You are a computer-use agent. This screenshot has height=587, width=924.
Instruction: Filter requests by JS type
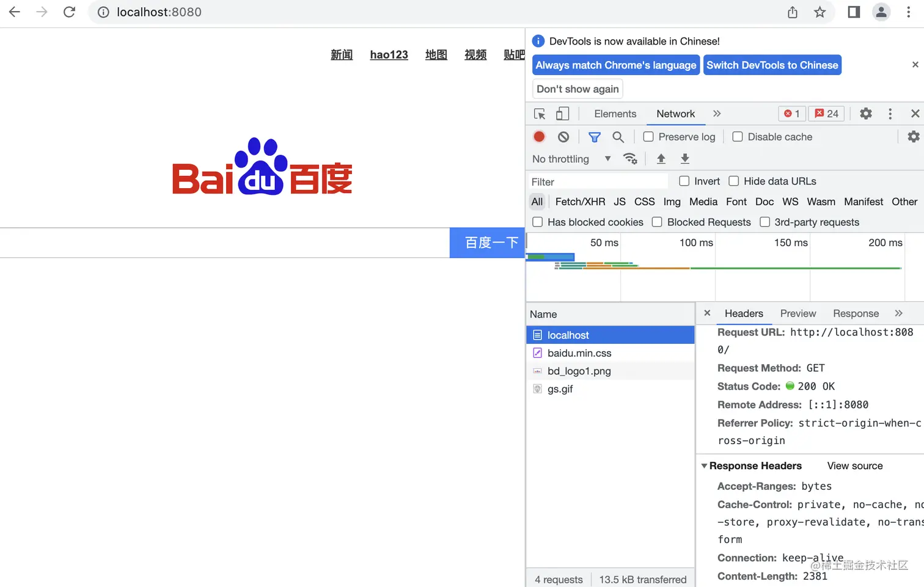point(620,202)
